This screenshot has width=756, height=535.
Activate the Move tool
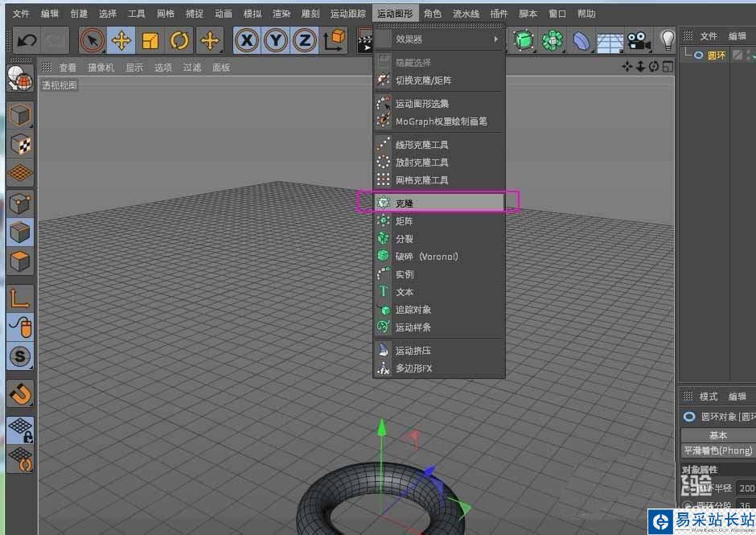click(121, 40)
